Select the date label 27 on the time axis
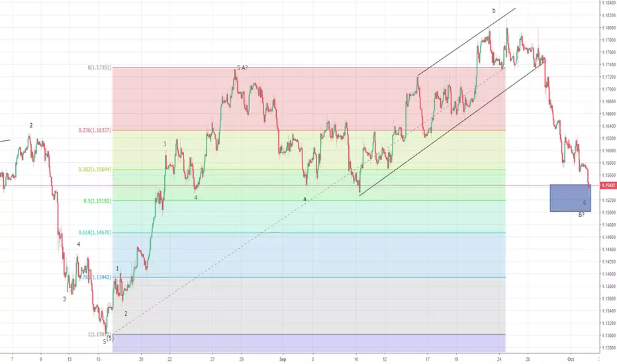617x364 pixels. [x=213, y=359]
